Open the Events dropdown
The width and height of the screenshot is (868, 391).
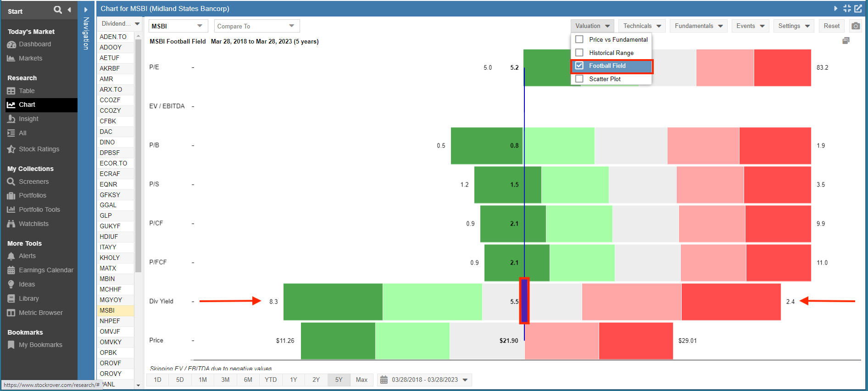coord(750,26)
